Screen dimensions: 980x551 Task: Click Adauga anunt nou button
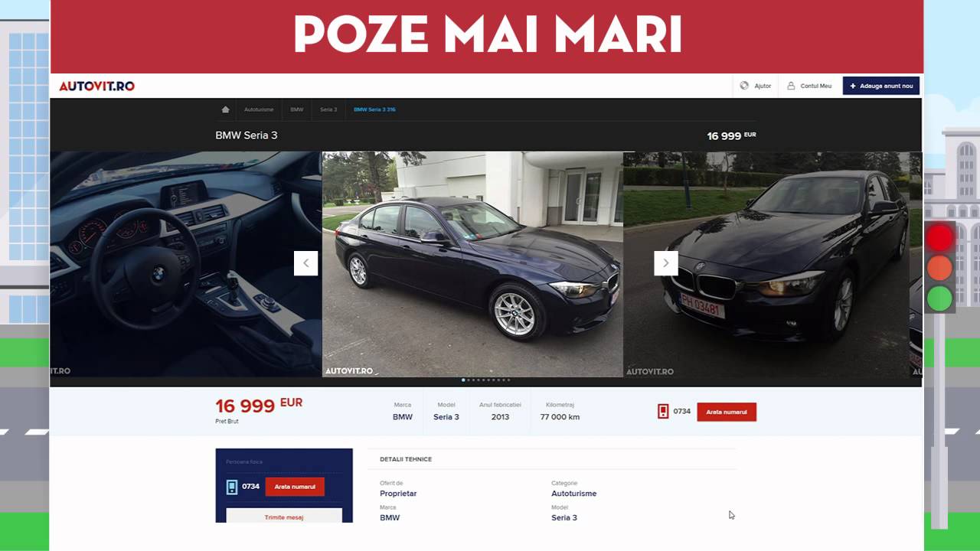click(881, 86)
